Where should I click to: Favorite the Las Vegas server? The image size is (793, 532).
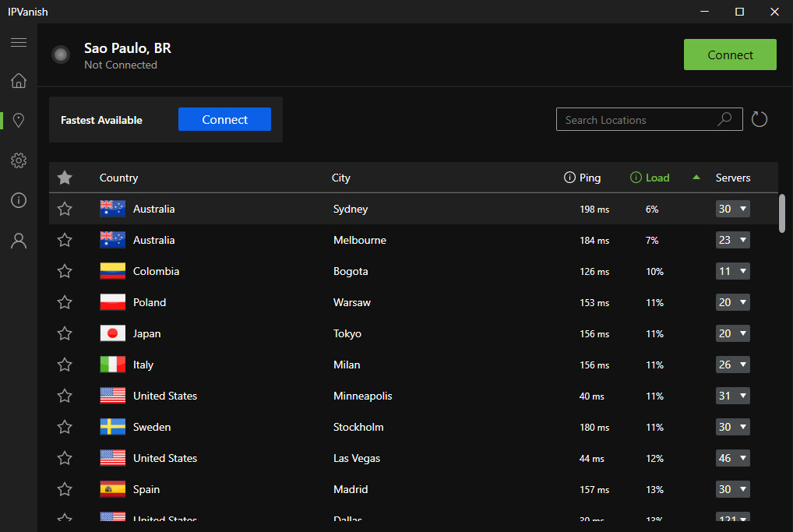(65, 458)
